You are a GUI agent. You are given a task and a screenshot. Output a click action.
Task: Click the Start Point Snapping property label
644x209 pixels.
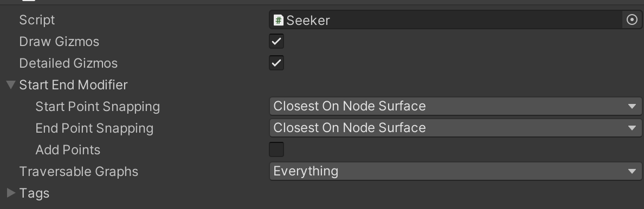(98, 107)
